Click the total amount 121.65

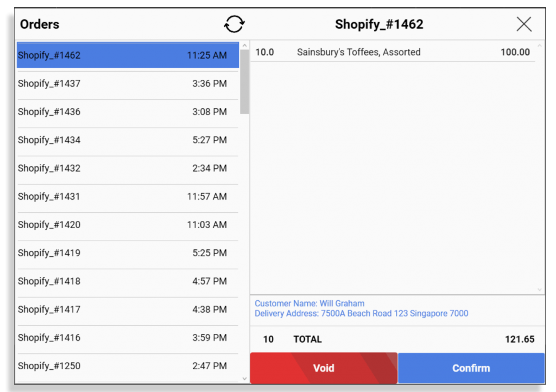(520, 339)
